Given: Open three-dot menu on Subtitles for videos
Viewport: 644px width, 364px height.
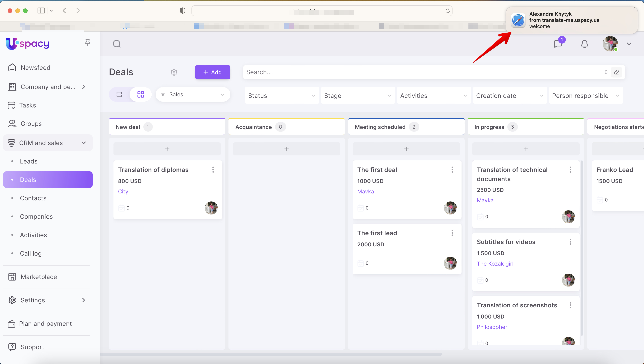Looking at the screenshot, I should point(570,242).
